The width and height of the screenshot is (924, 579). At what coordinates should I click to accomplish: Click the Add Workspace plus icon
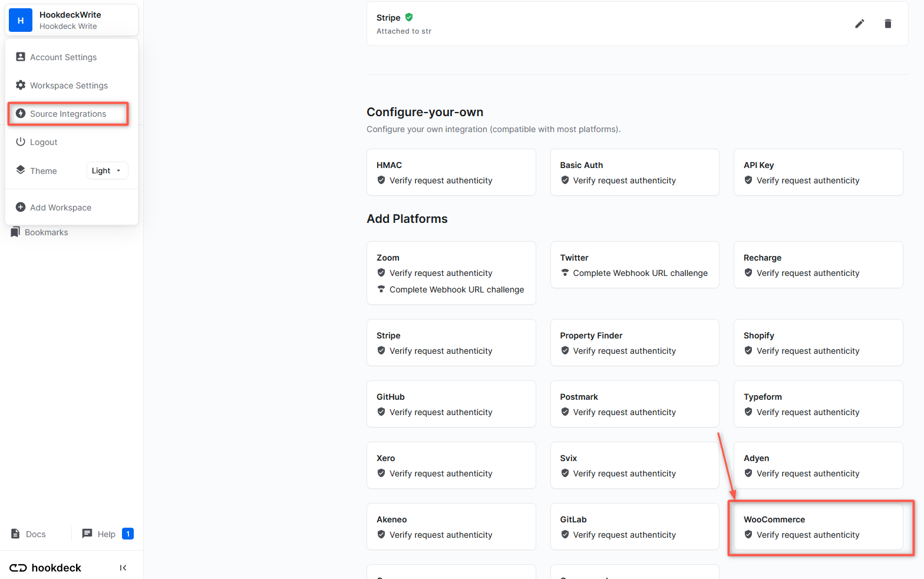[x=21, y=207]
